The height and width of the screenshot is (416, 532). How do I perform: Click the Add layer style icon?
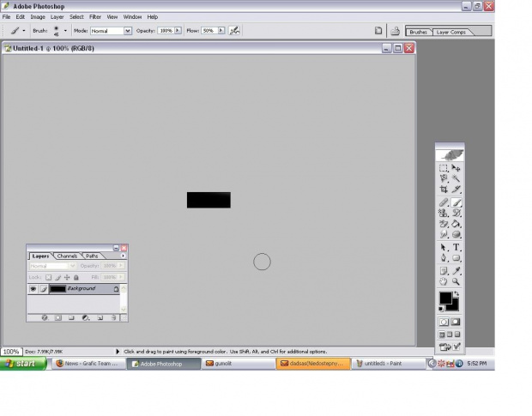[45, 317]
